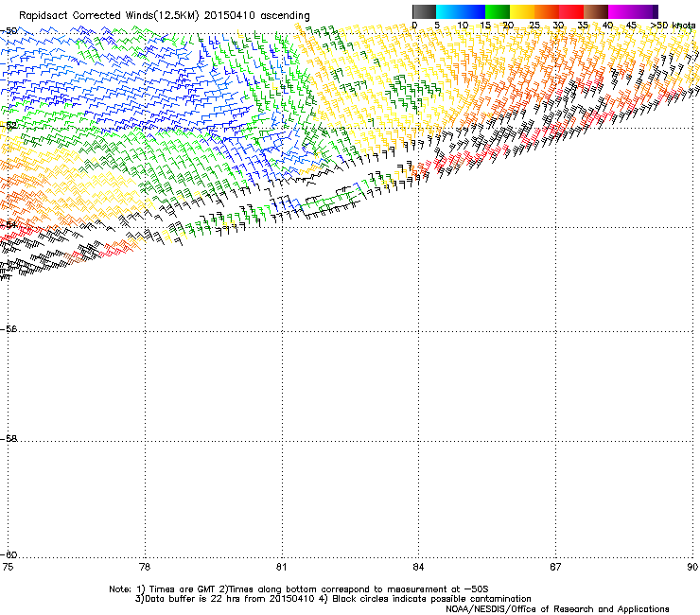Viewport: 700px width, 615px height.
Task: Click the legend tick label '45'
Action: [631, 26]
